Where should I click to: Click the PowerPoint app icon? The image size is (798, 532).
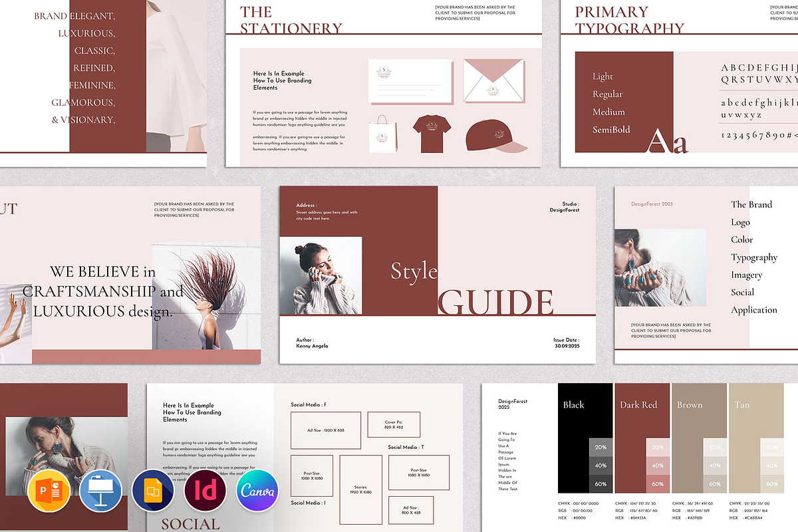(49, 491)
